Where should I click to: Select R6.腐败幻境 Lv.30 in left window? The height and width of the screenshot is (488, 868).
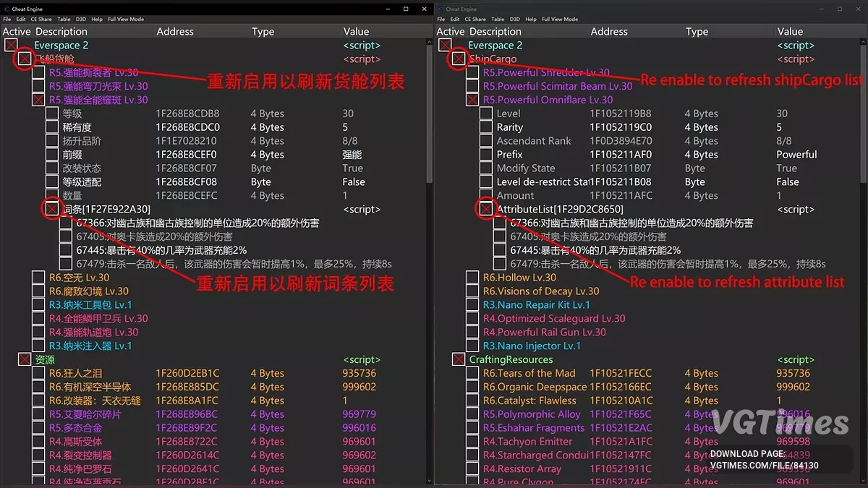click(88, 291)
